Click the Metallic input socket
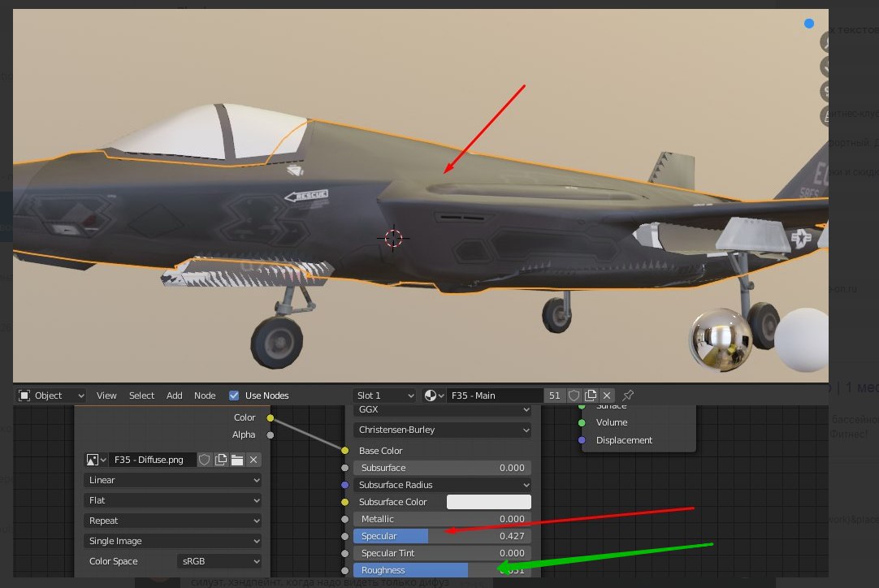This screenshot has height=588, width=879. (344, 519)
